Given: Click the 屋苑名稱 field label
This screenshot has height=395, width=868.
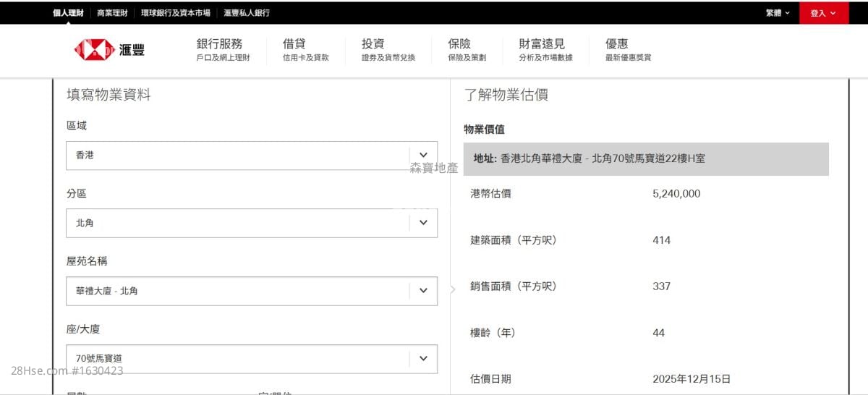Looking at the screenshot, I should [x=87, y=261].
